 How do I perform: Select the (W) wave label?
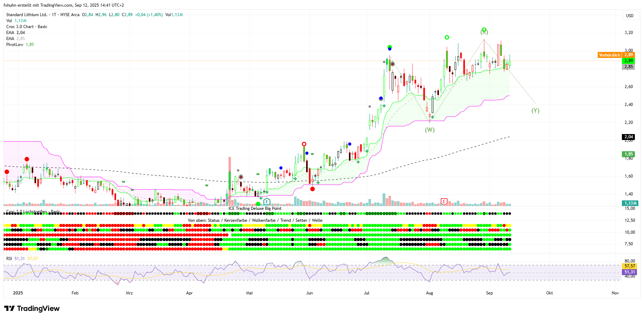pos(430,130)
